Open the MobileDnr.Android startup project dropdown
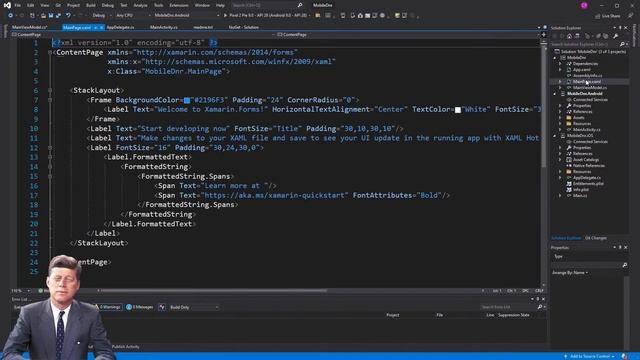The width and height of the screenshot is (640, 360). (x=186, y=16)
